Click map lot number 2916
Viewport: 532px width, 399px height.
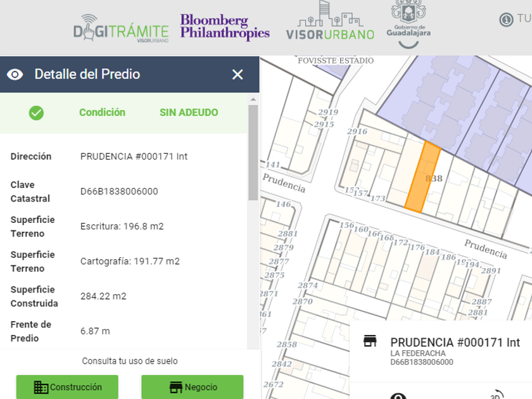tap(357, 131)
